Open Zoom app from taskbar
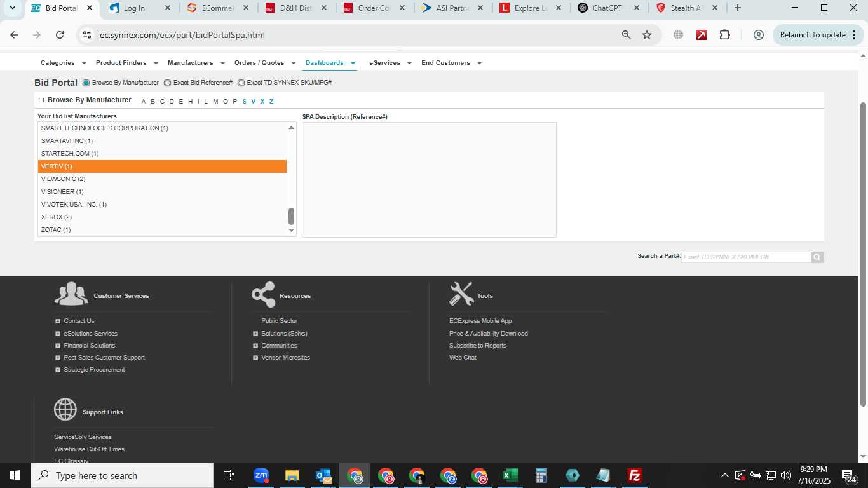This screenshot has width=868, height=488. click(x=261, y=475)
